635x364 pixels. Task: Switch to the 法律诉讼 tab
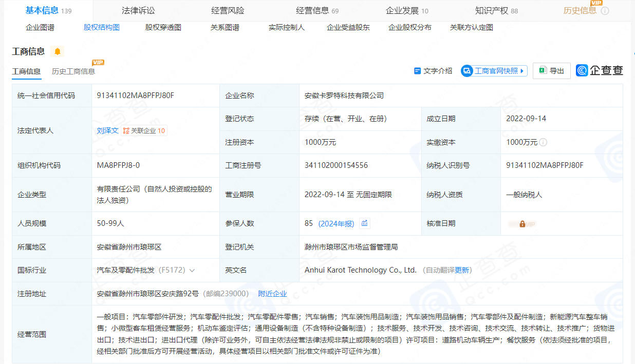(x=138, y=11)
